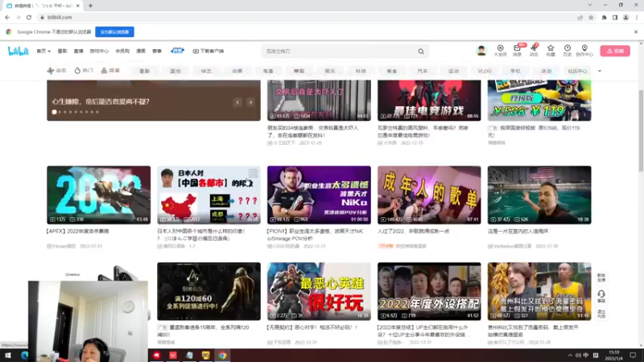Open 漫画 from the top navigation
Screen dimensions: 644x362
click(x=141, y=51)
